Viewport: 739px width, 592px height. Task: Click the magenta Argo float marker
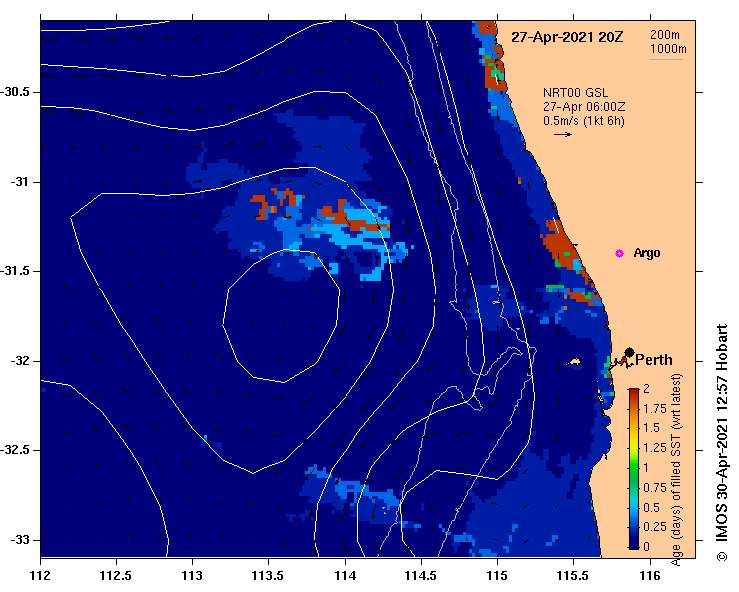[x=619, y=254]
